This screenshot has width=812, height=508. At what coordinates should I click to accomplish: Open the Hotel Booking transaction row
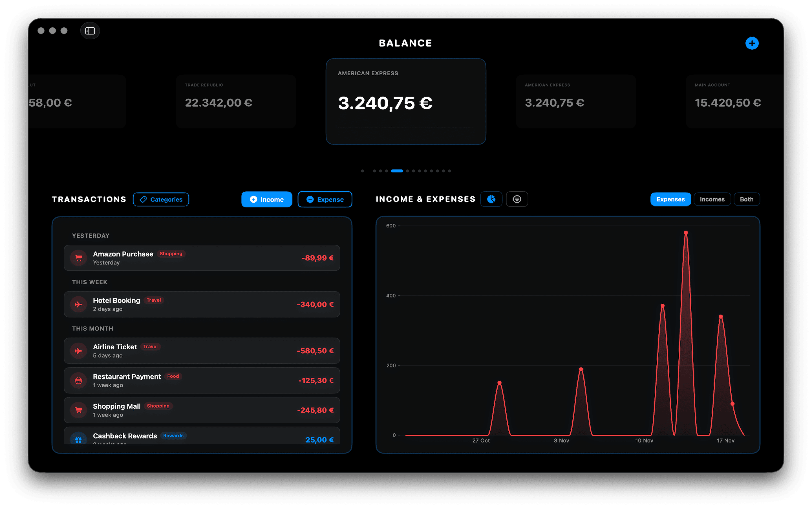coord(202,305)
